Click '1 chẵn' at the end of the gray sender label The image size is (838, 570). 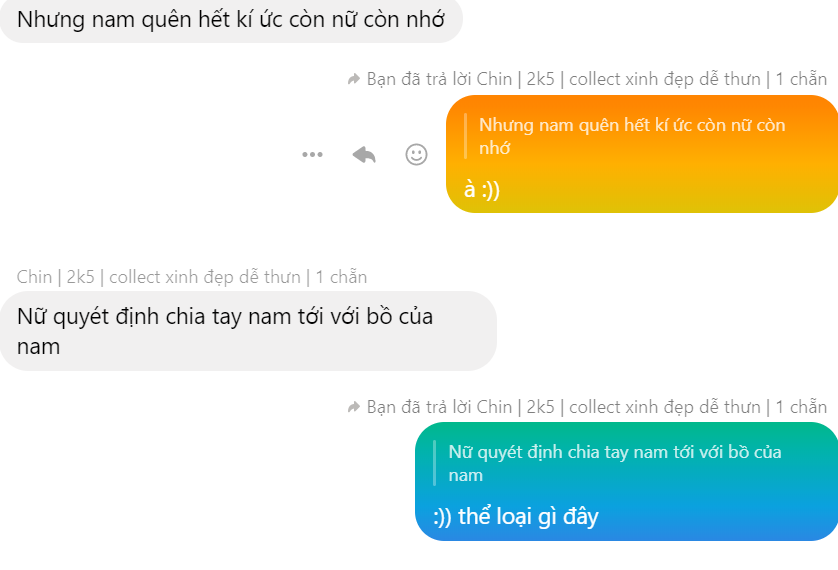pyautogui.click(x=341, y=277)
